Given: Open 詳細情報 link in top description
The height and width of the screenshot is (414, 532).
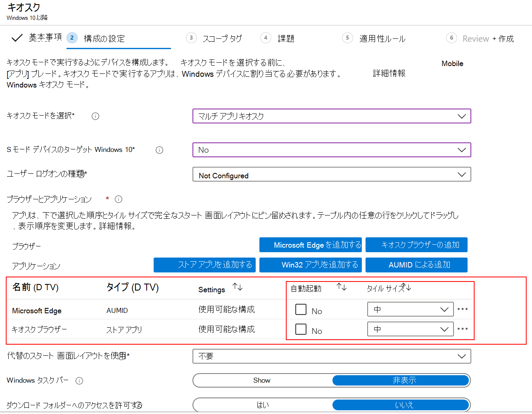Looking at the screenshot, I should pyautogui.click(x=389, y=73).
